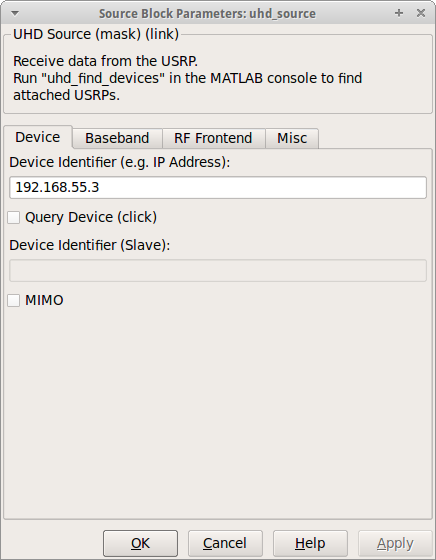Close the Source Block Parameters dialog

click(421, 13)
